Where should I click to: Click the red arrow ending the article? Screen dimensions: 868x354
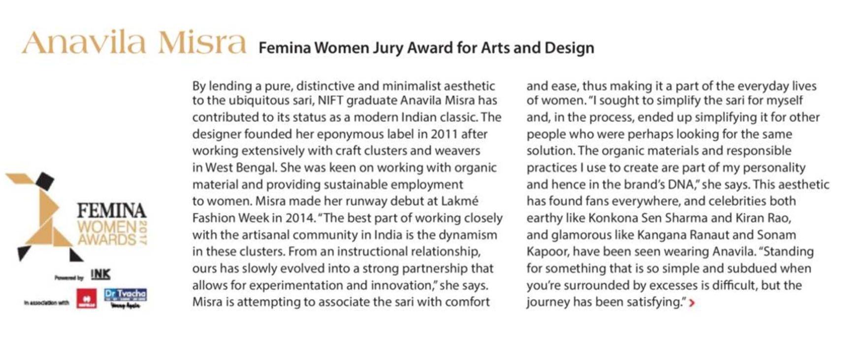692,303
